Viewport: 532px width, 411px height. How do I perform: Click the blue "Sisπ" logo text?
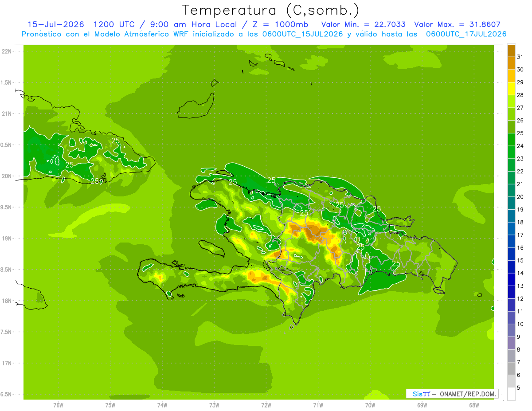(x=421, y=394)
